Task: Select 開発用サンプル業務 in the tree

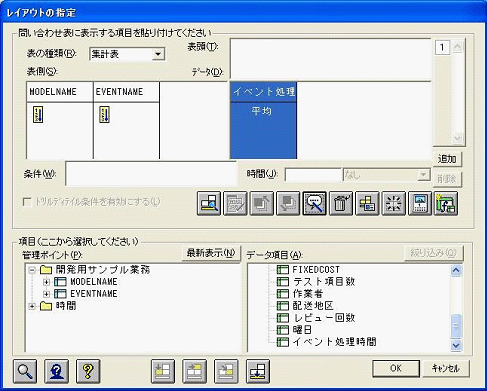Action: 103,270
